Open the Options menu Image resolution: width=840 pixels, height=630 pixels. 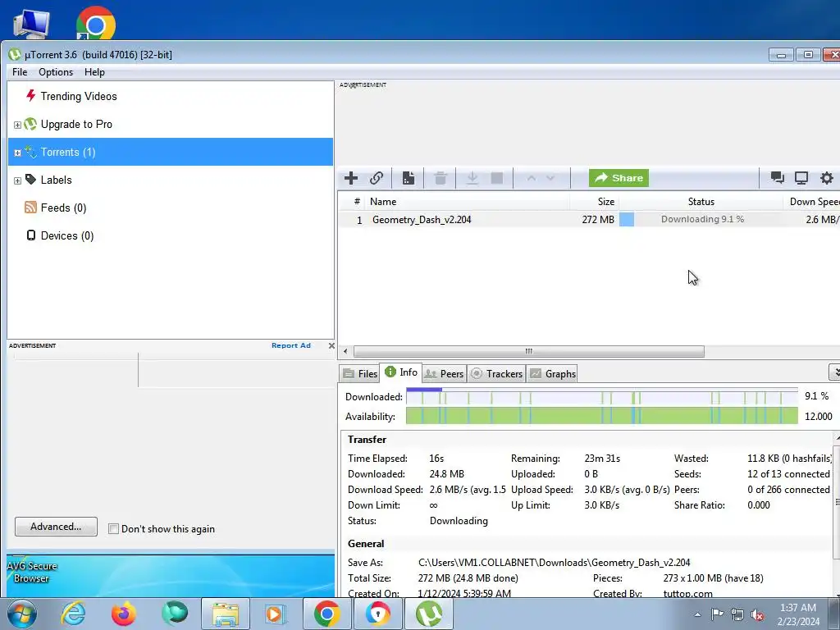pyautogui.click(x=56, y=72)
